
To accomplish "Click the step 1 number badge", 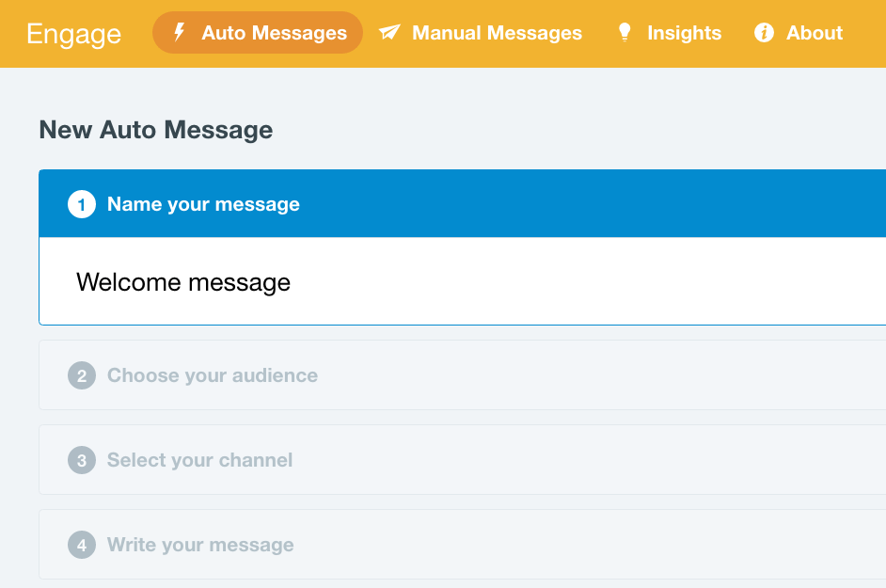I will coord(82,204).
